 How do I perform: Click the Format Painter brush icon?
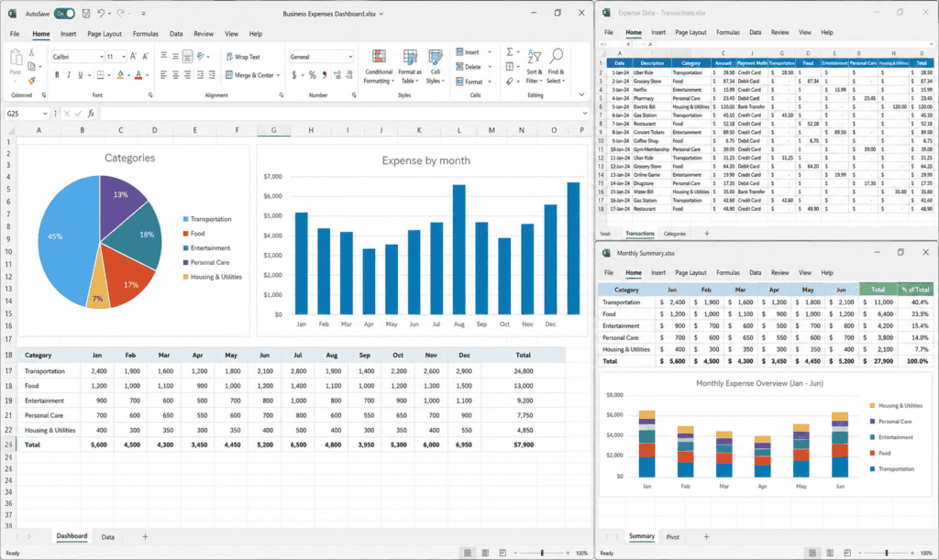click(x=32, y=80)
